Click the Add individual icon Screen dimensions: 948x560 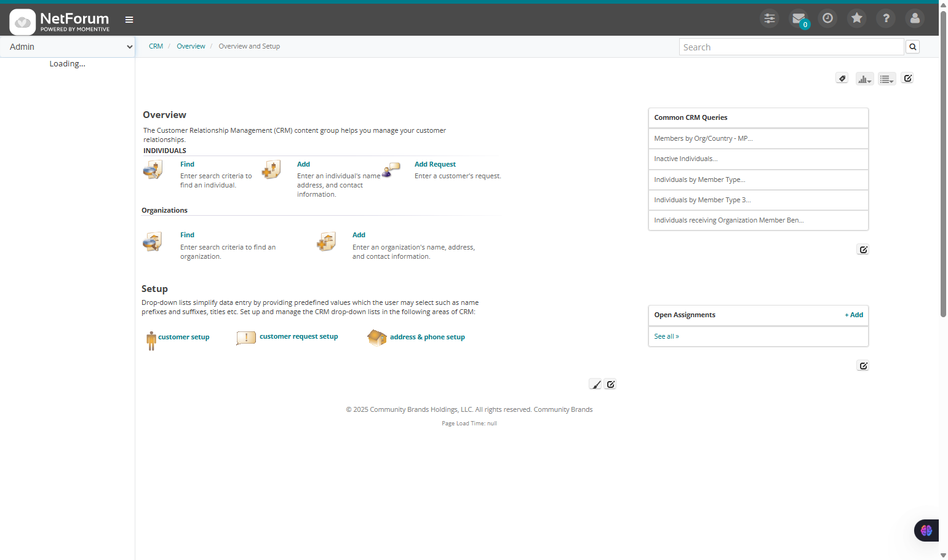coord(271,170)
